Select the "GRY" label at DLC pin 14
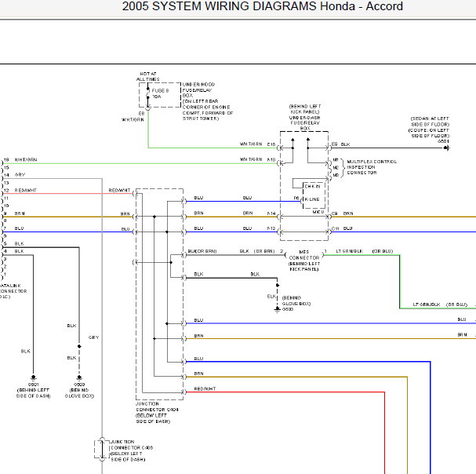Image resolution: width=476 pixels, height=474 pixels. 20,175
